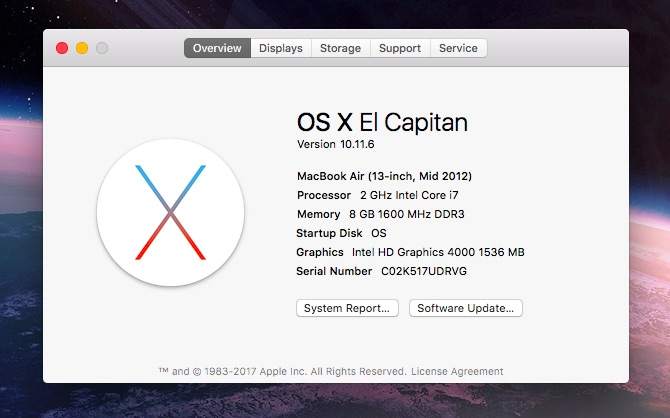Click the serial number C02K517UDRVG

[x=424, y=271]
